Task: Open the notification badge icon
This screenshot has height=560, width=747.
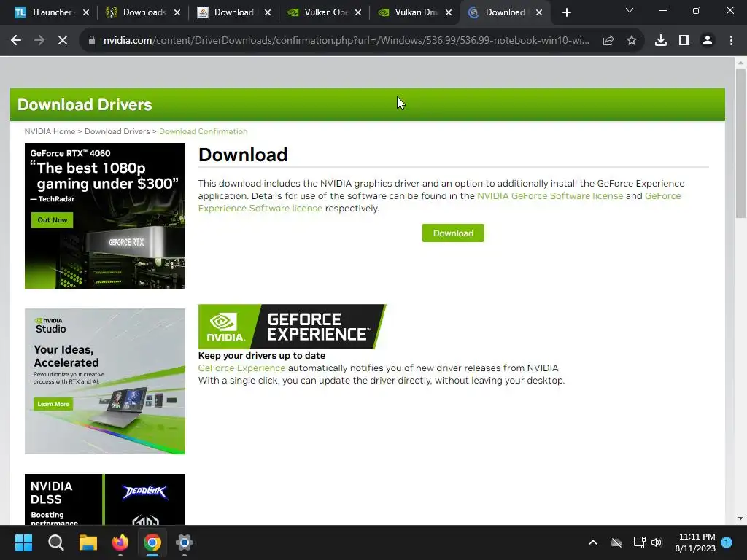Action: tap(727, 542)
